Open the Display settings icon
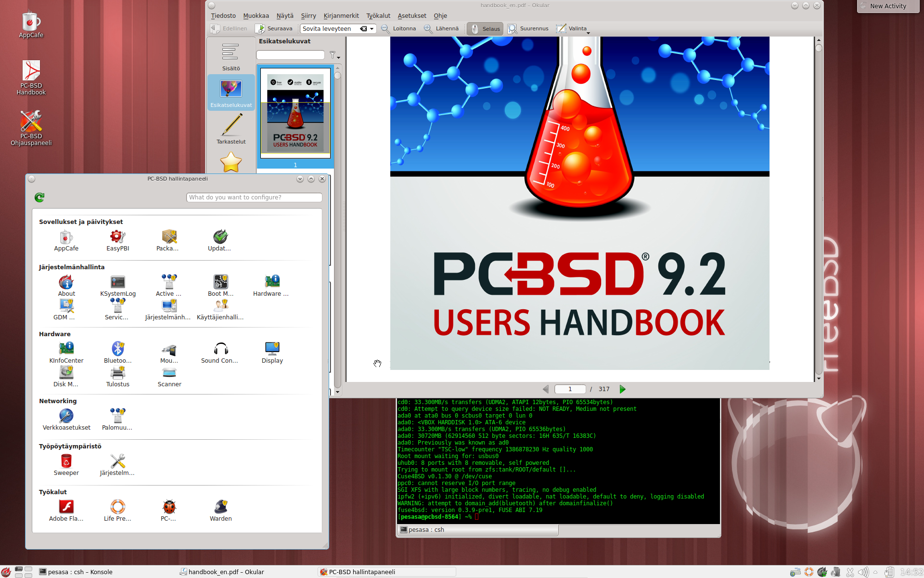The width and height of the screenshot is (924, 578). click(x=272, y=353)
